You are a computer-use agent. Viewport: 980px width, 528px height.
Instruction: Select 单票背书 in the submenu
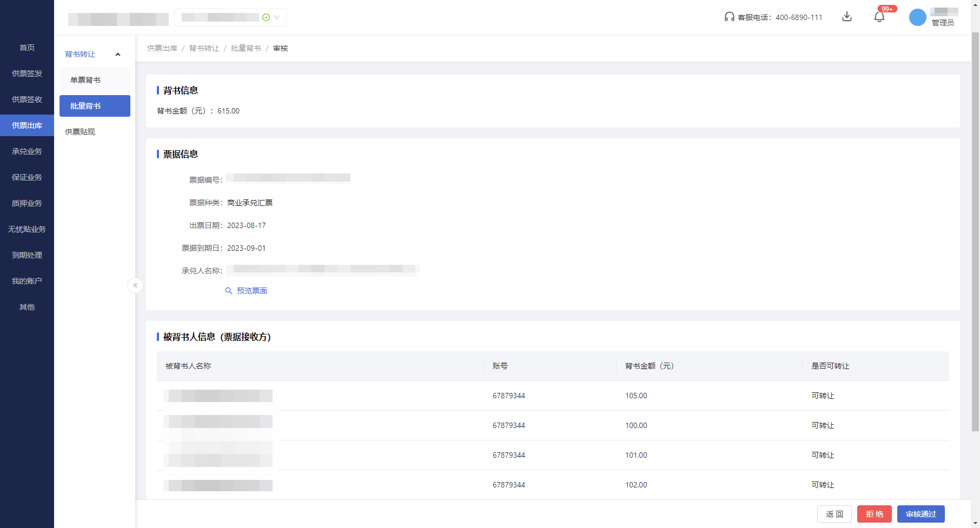pos(85,80)
